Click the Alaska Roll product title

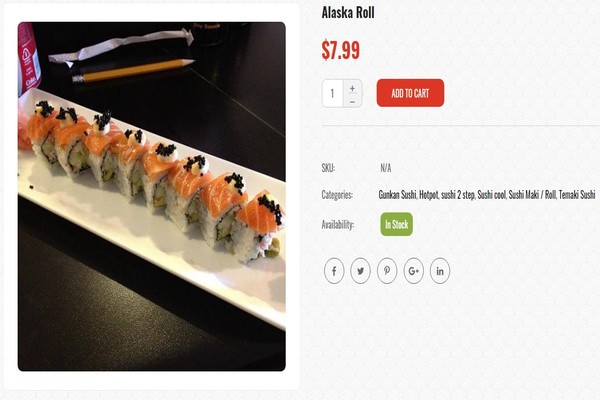(x=348, y=13)
